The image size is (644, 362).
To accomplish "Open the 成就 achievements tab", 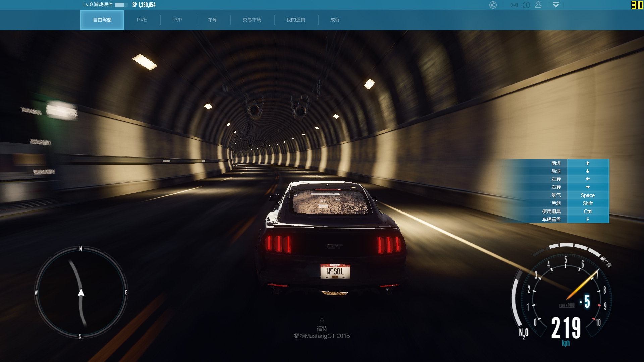I will [335, 20].
